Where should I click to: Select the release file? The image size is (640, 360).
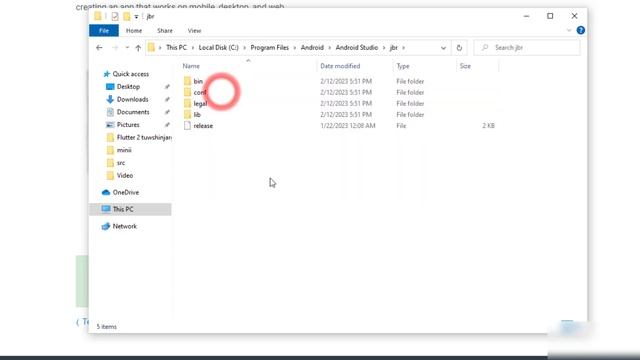click(x=203, y=126)
